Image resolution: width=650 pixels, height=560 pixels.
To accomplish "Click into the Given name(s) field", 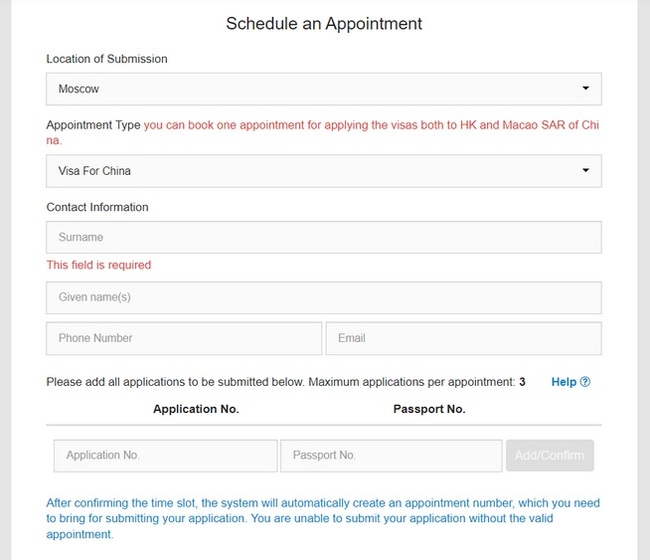I will pos(323,298).
